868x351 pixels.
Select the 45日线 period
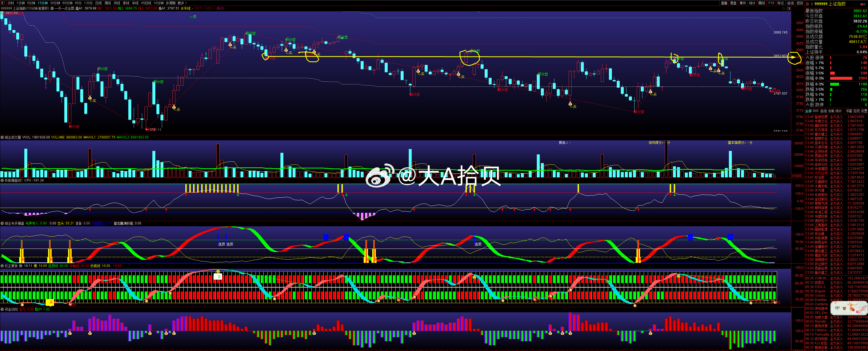pos(146,3)
